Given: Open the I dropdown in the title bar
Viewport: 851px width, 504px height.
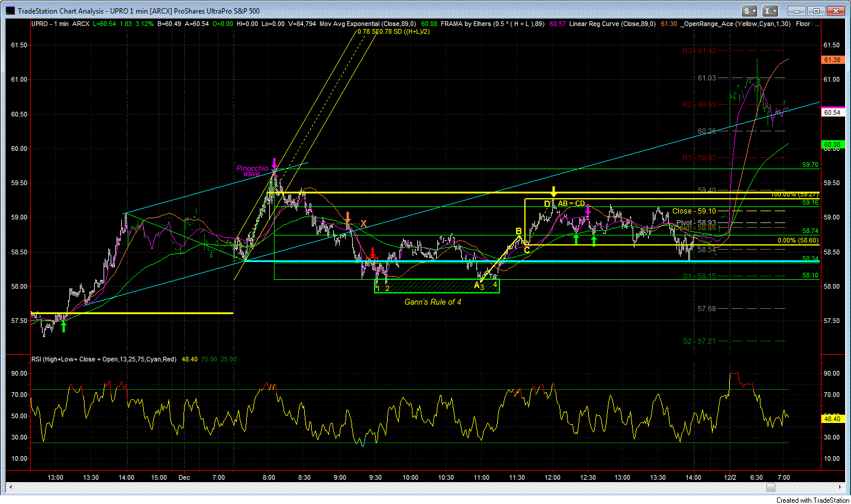Looking at the screenshot, I should (x=770, y=11).
